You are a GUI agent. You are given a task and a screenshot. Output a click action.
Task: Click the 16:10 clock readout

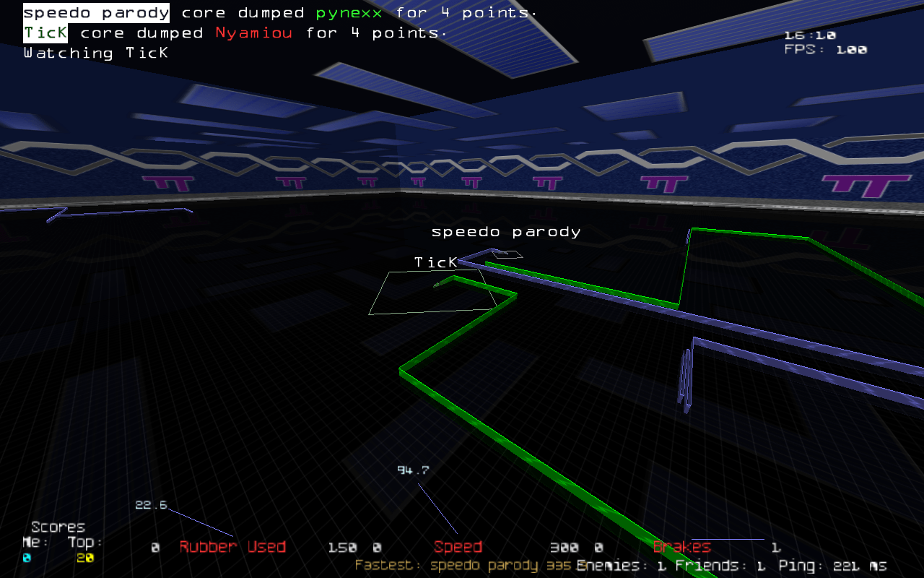810,35
